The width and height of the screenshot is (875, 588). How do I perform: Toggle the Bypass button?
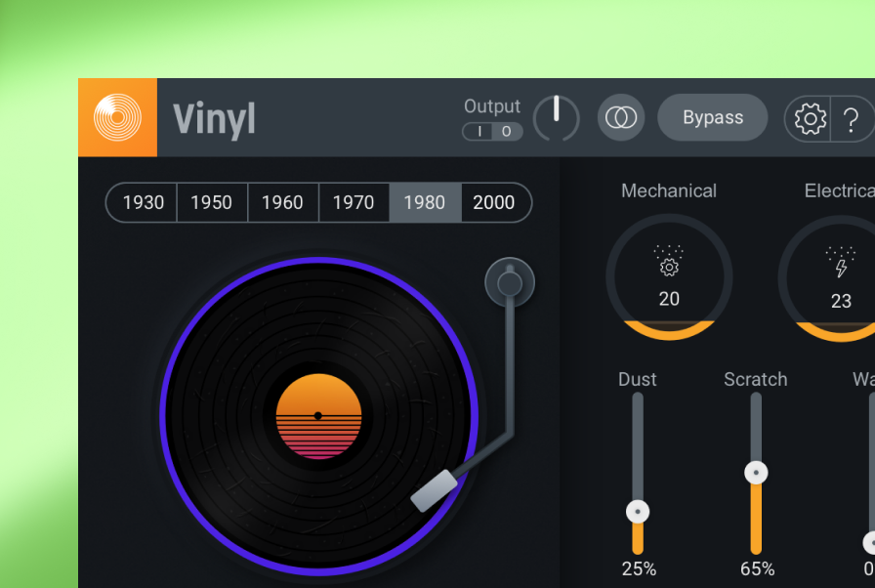[x=712, y=117]
